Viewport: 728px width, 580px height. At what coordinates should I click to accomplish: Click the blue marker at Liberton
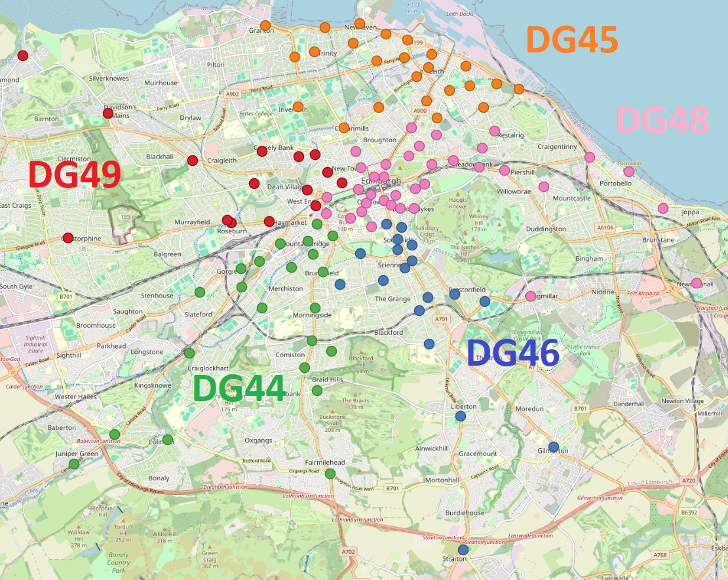pos(460,416)
